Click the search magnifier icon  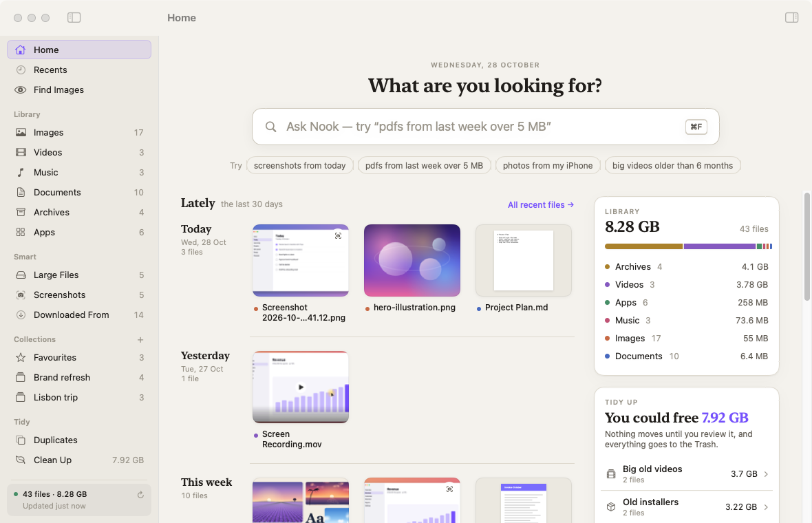(271, 127)
